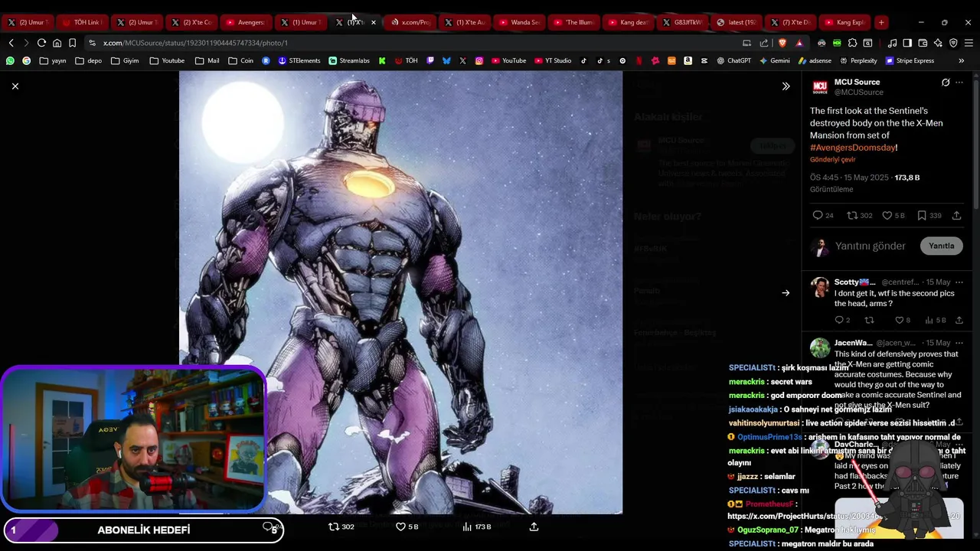This screenshot has height=551, width=980.
Task: Open the Mail bookmarks folder
Action: [x=207, y=60]
